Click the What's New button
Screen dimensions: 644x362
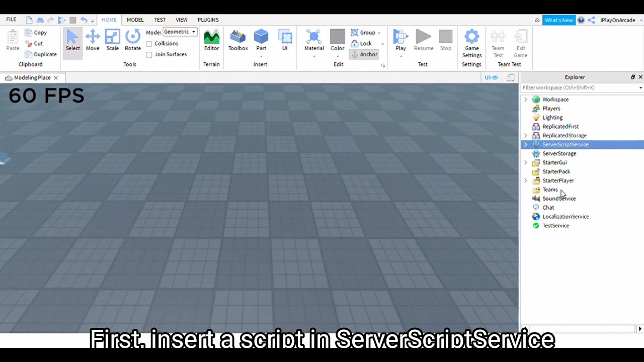coord(558,20)
